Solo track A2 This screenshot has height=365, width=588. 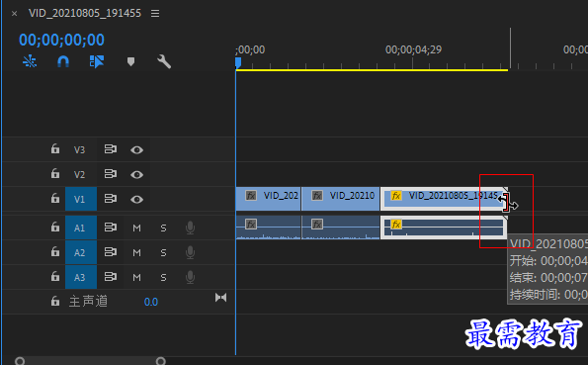point(163,252)
